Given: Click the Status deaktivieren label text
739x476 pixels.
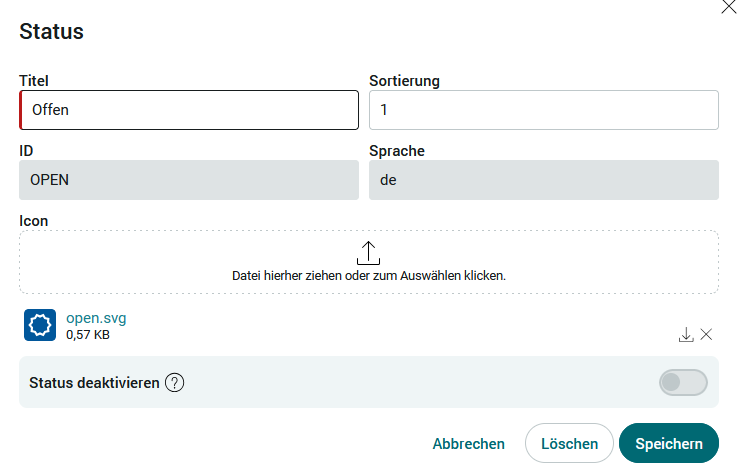Looking at the screenshot, I should click(x=94, y=383).
